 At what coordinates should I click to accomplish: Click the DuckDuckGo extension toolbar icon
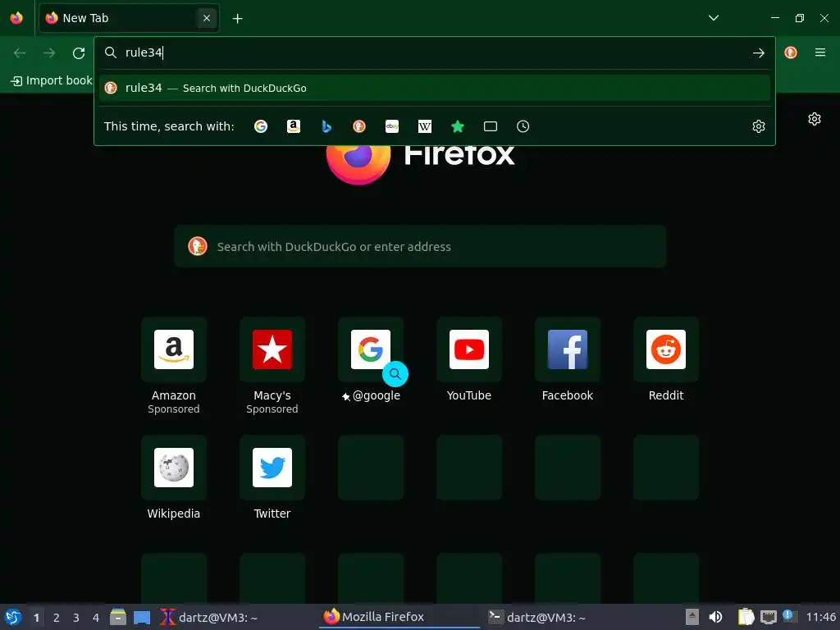[x=791, y=52]
